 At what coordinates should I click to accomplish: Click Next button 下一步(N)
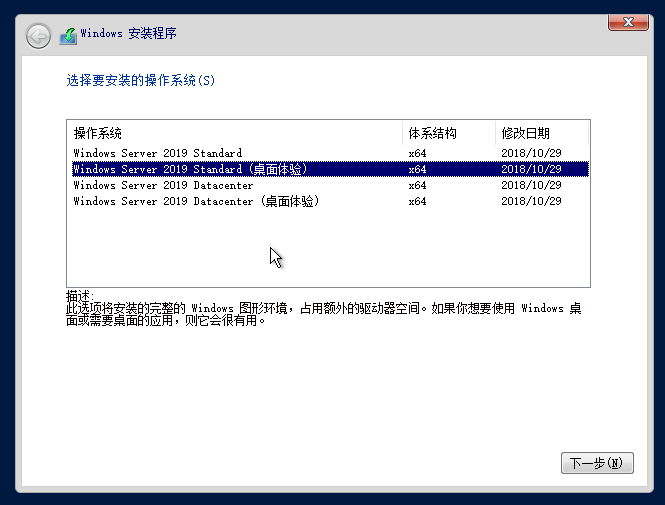point(597,463)
